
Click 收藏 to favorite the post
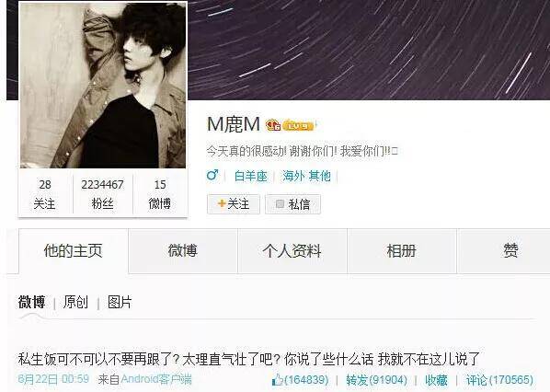click(x=436, y=380)
